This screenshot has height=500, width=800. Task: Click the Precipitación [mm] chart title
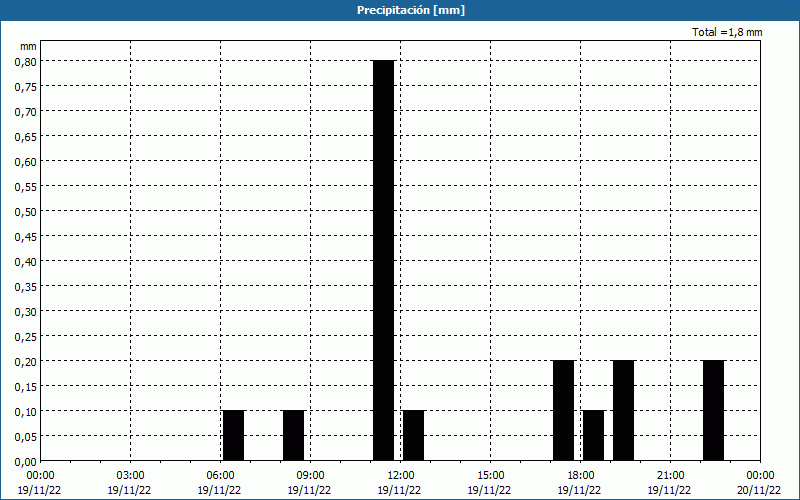click(x=411, y=10)
